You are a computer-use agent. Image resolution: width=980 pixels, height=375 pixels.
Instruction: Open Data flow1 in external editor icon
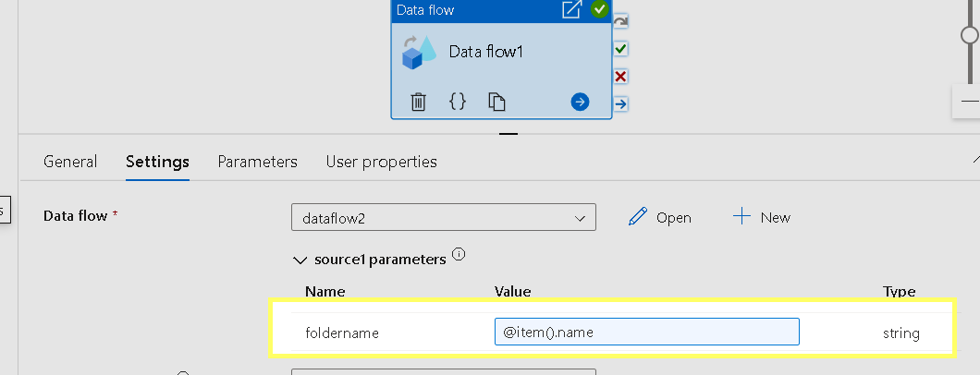click(572, 10)
